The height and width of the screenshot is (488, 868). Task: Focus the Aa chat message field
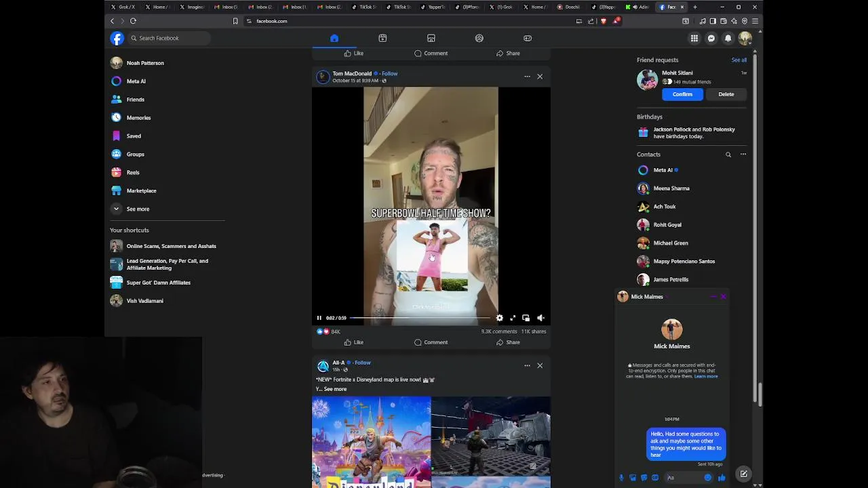684,478
